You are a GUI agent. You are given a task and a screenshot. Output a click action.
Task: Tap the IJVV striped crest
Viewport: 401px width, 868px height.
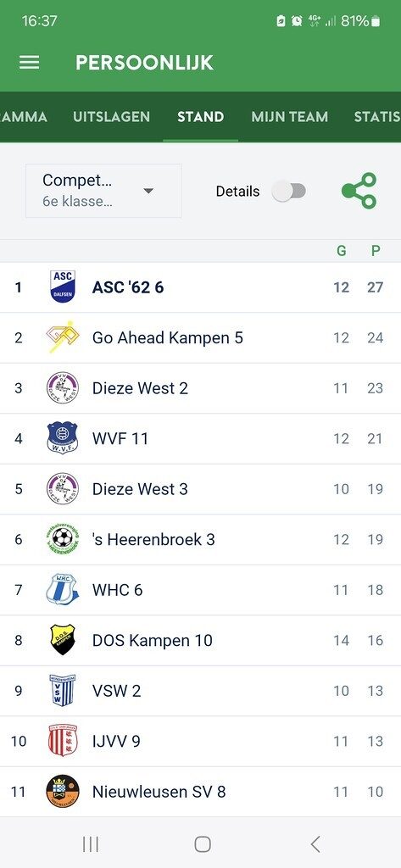point(62,741)
